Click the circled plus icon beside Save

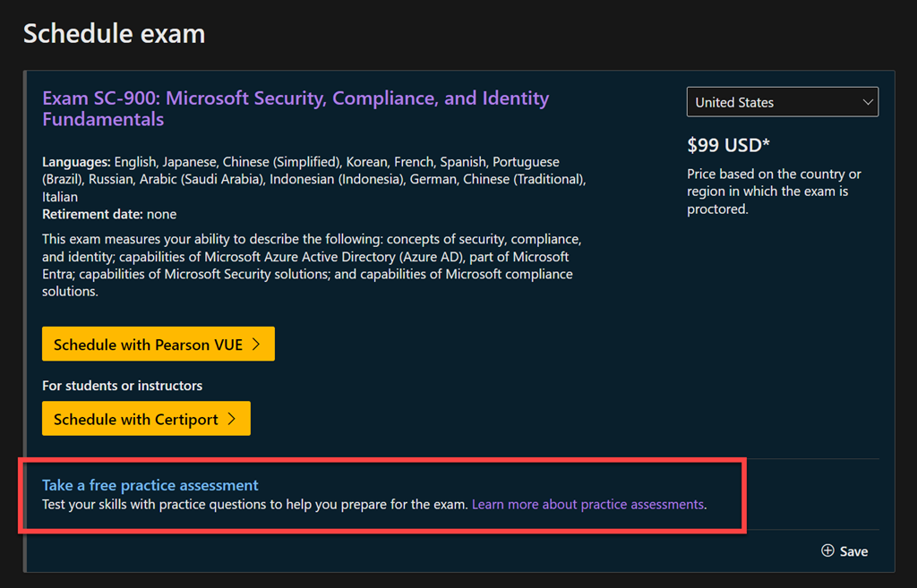coord(827,550)
